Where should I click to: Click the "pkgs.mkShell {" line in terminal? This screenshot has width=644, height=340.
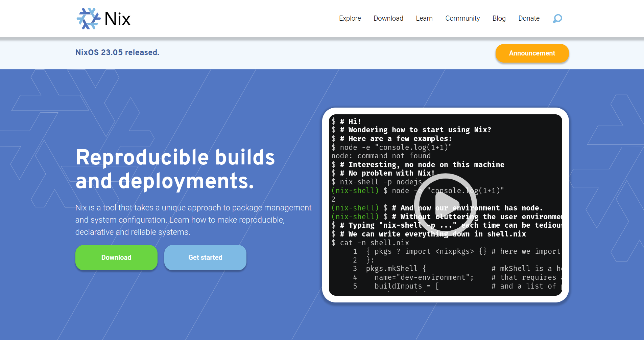[x=396, y=269]
